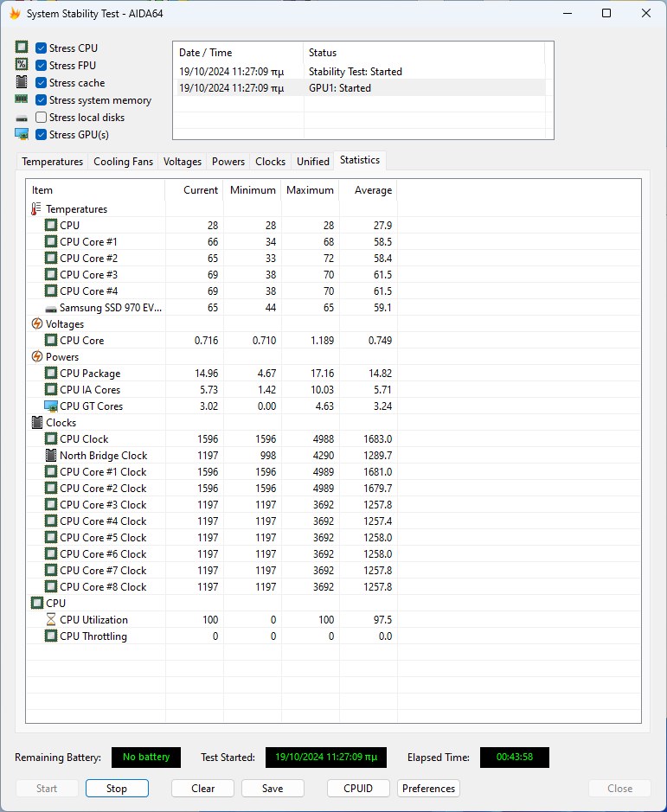The height and width of the screenshot is (812, 667).
Task: Switch to the Temperatures tab
Action: pyautogui.click(x=52, y=162)
